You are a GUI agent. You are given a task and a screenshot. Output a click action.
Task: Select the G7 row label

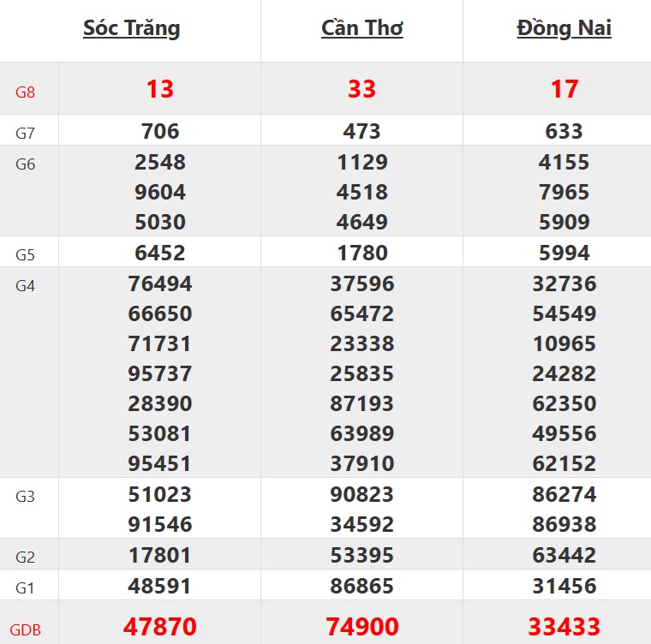(x=26, y=133)
